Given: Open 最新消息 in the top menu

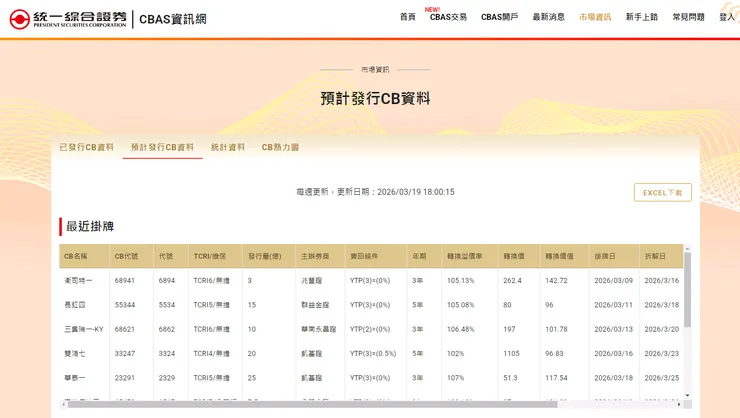Looking at the screenshot, I should coord(548,17).
